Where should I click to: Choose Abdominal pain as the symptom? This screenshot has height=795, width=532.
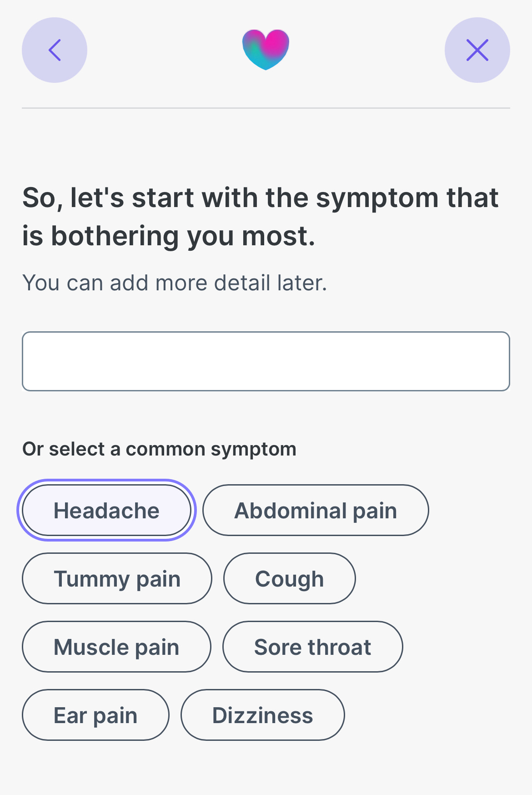[316, 510]
